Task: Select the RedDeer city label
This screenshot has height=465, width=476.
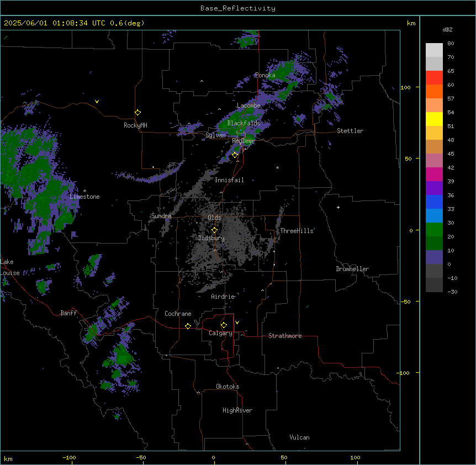Action: [243, 141]
